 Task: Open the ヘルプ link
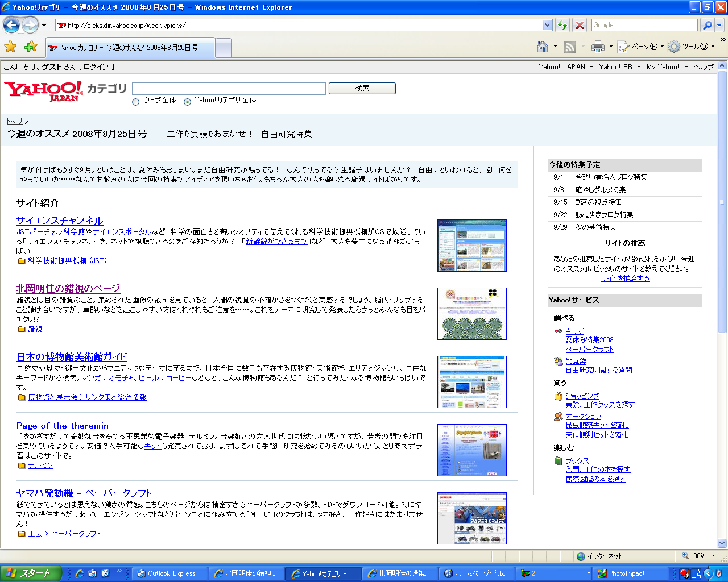tap(704, 67)
